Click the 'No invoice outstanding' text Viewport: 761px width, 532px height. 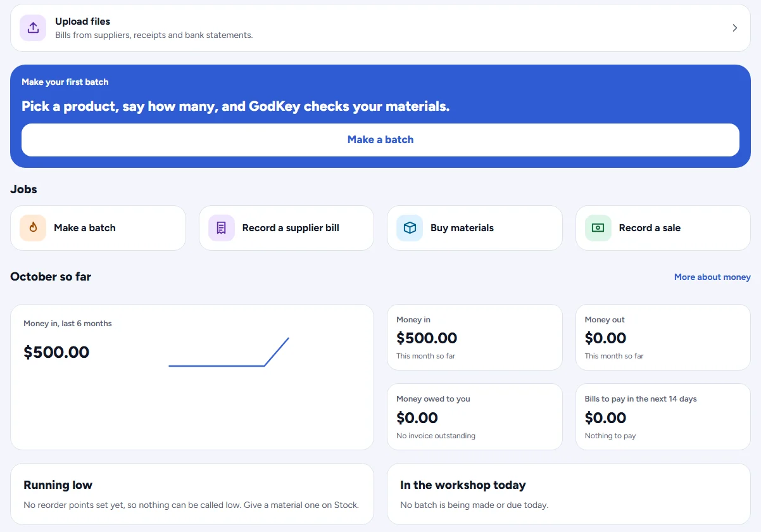(x=436, y=436)
